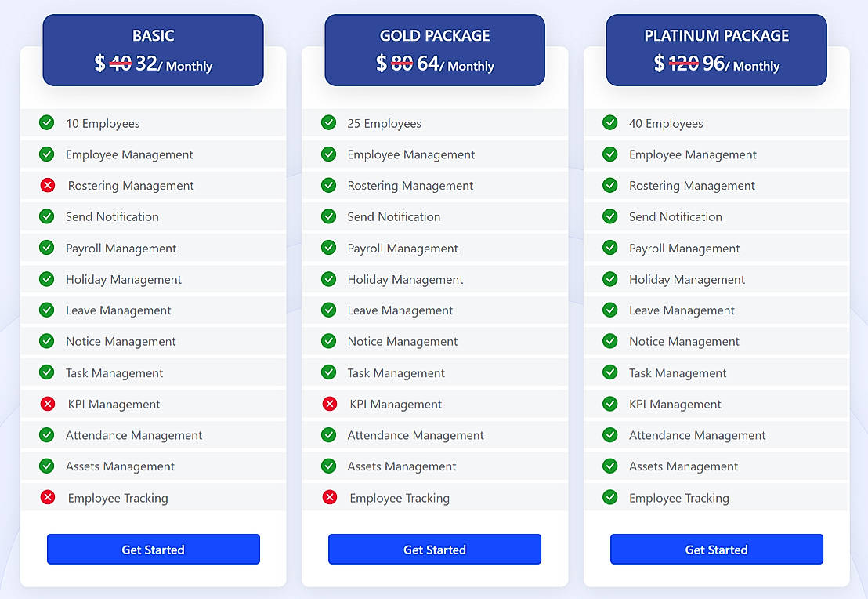Click 'Employee Tracking' text in Platinum column
868x599 pixels.
click(678, 498)
